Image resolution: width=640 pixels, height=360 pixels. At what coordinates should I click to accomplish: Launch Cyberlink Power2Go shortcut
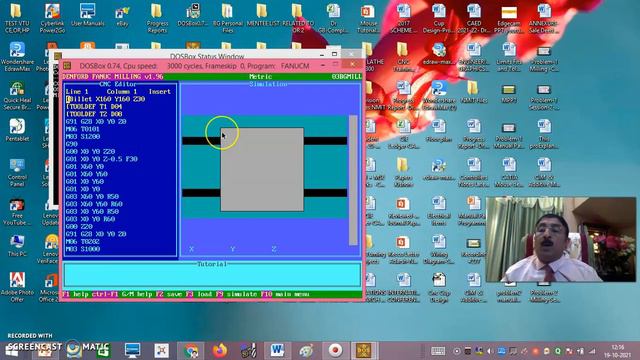[x=52, y=18]
